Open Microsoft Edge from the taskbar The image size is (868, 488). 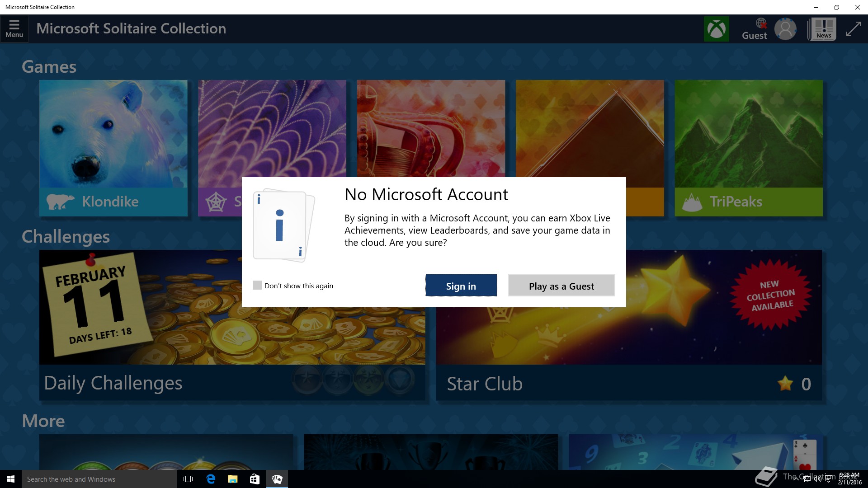pyautogui.click(x=211, y=479)
